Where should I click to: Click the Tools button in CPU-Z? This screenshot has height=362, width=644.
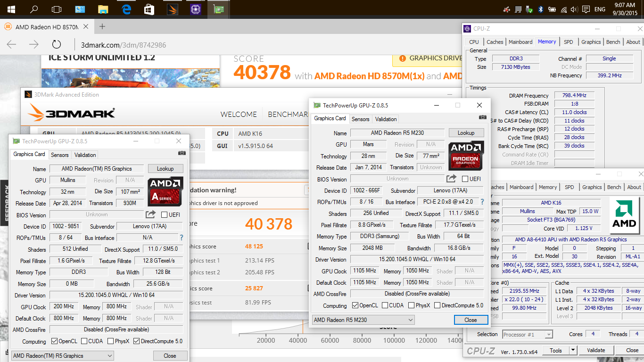pos(556,350)
